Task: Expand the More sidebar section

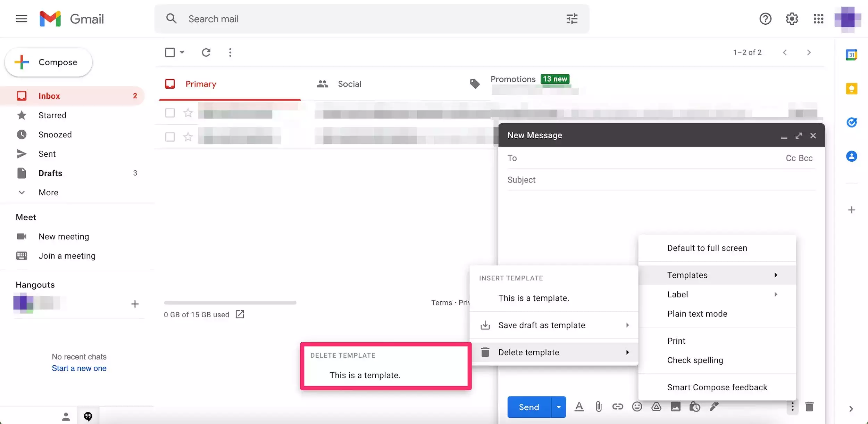Action: click(x=48, y=193)
